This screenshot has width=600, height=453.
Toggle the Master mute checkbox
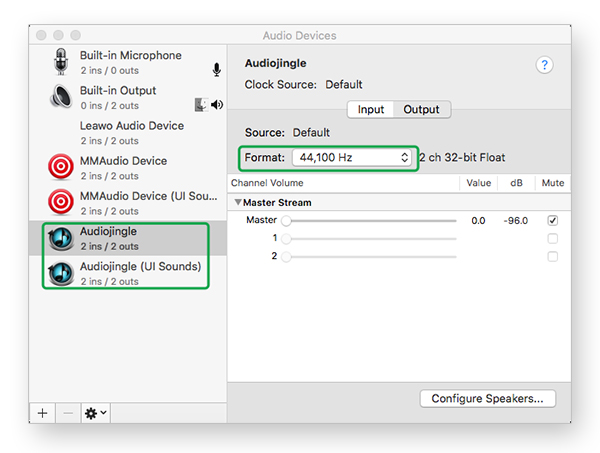553,220
